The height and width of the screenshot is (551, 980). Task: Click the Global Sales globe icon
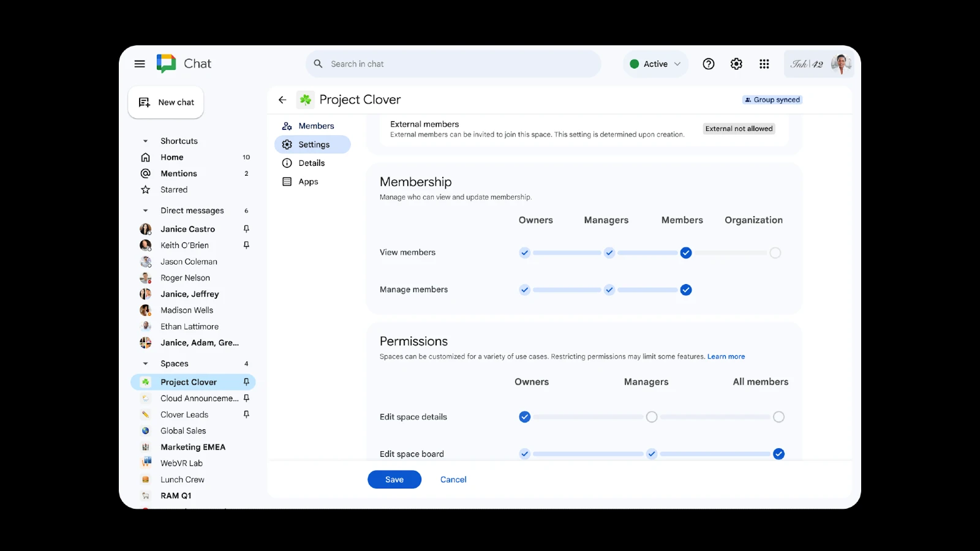tap(146, 431)
